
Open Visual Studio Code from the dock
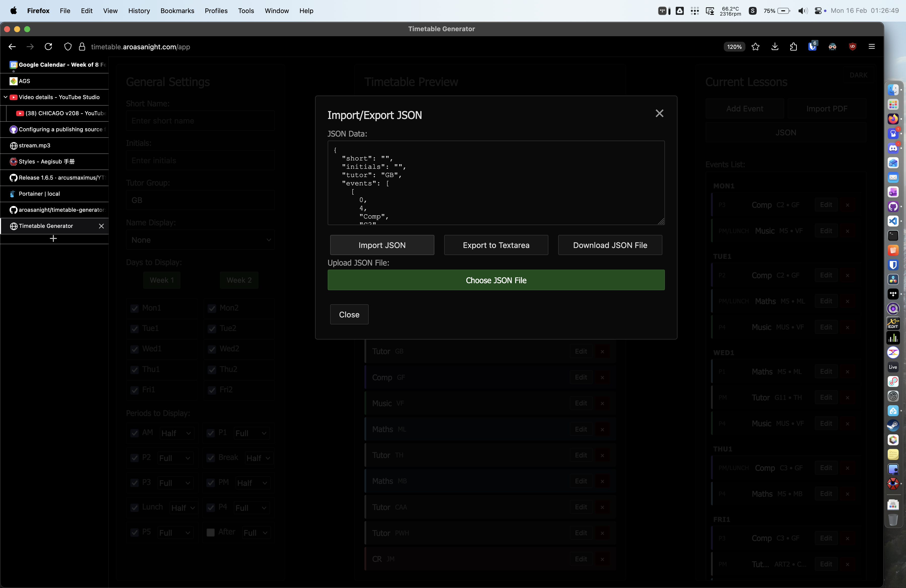893,221
